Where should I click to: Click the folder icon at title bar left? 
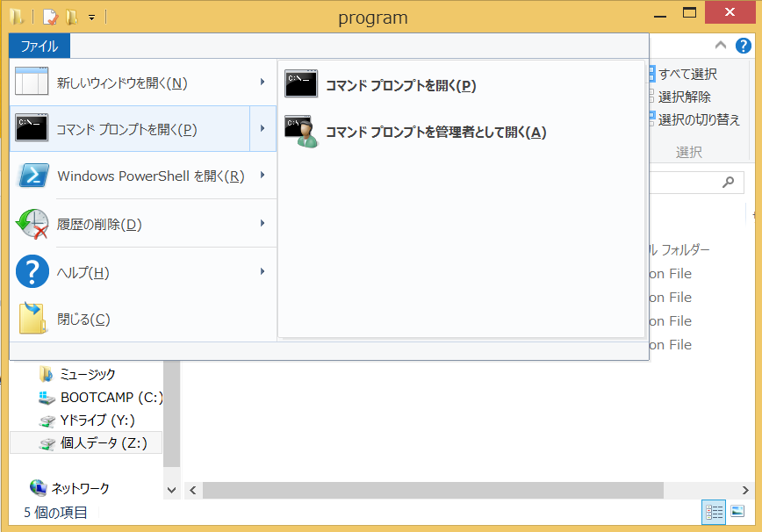click(17, 17)
